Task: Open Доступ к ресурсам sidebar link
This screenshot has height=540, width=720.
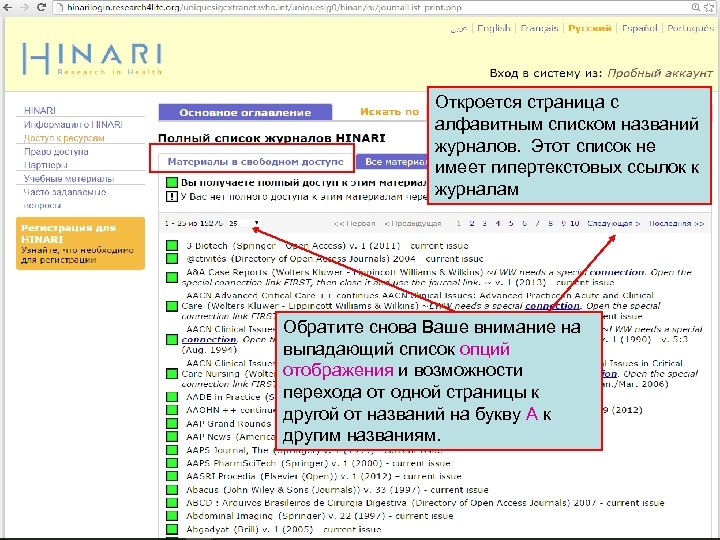Action: click(64, 138)
